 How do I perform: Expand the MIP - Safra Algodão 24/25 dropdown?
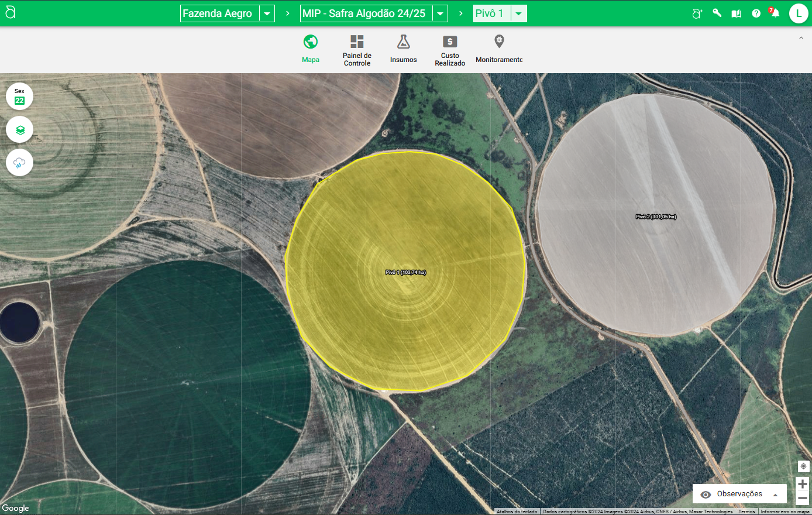pos(440,13)
